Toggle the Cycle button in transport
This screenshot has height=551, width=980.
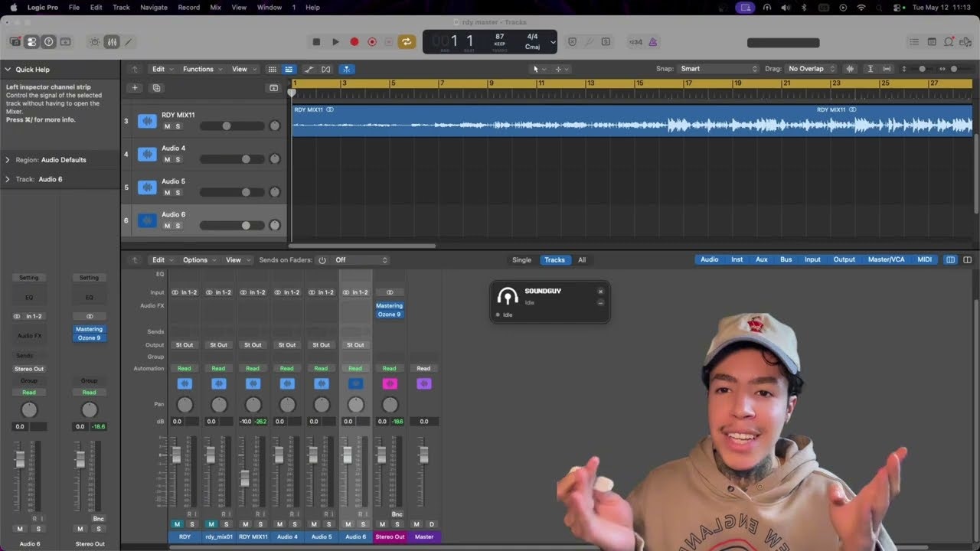[x=407, y=42]
